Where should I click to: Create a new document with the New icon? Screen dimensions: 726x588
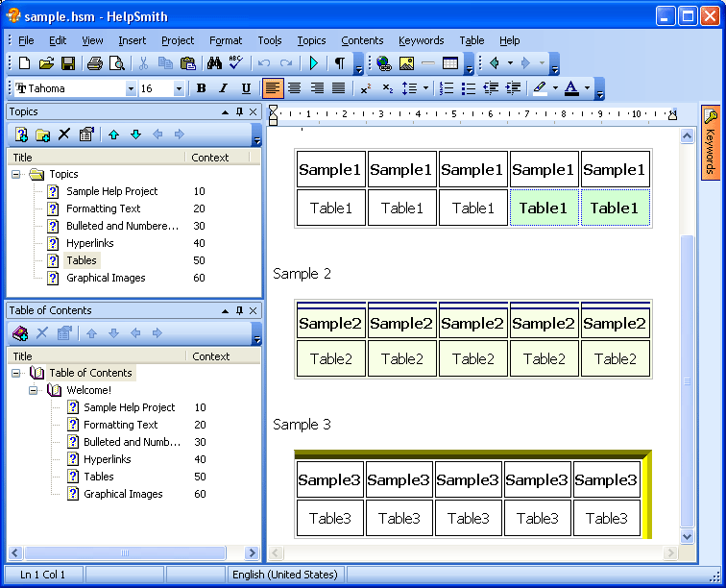[24, 63]
